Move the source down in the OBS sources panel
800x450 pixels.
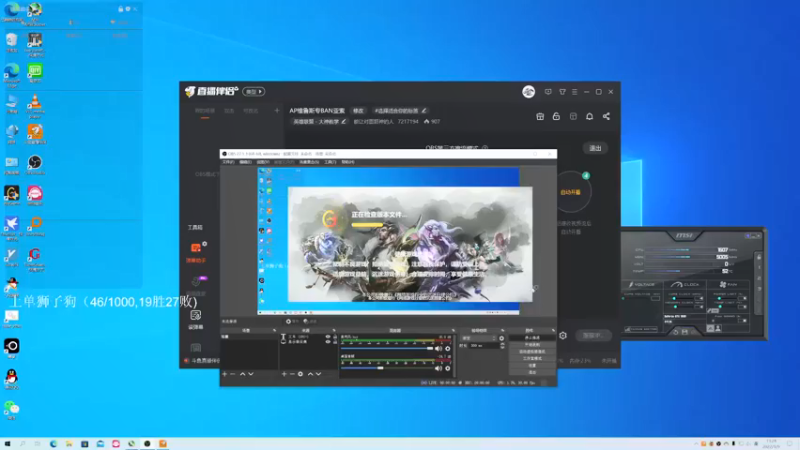tap(318, 374)
